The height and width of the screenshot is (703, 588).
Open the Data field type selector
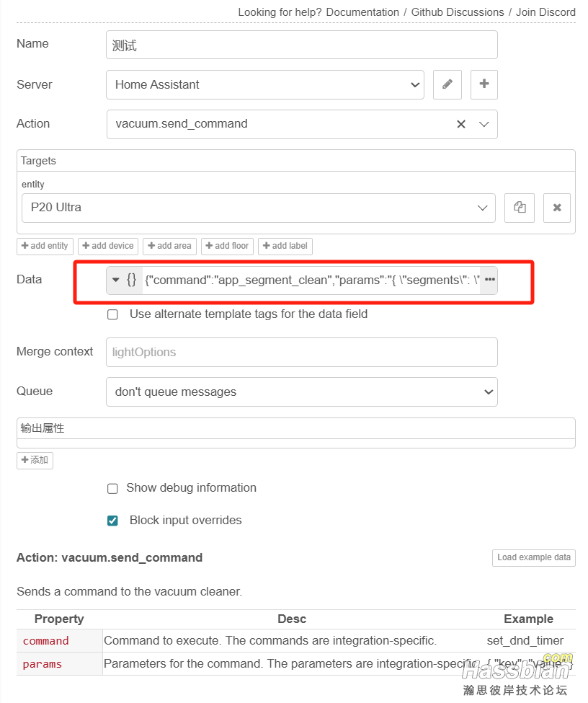coord(124,280)
